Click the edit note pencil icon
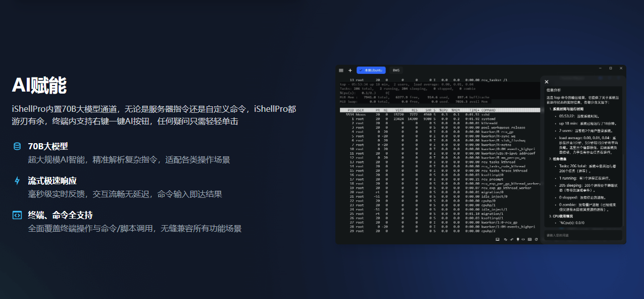 pos(506,239)
